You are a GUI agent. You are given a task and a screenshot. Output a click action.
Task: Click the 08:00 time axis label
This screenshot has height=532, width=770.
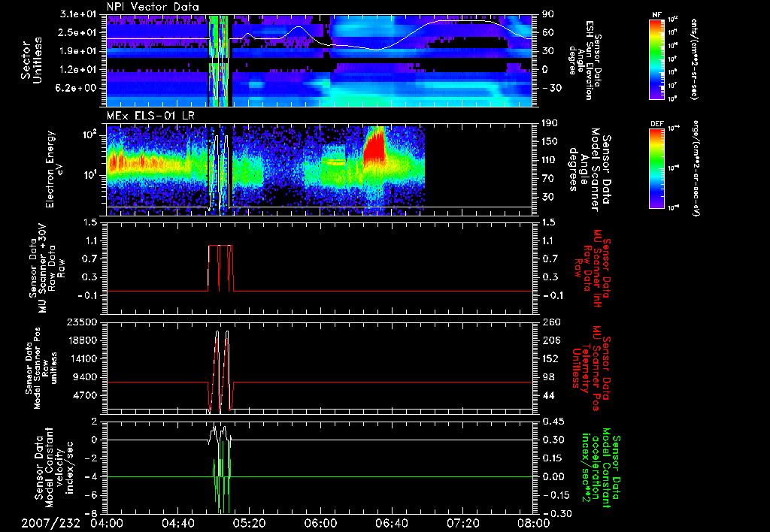(x=534, y=523)
